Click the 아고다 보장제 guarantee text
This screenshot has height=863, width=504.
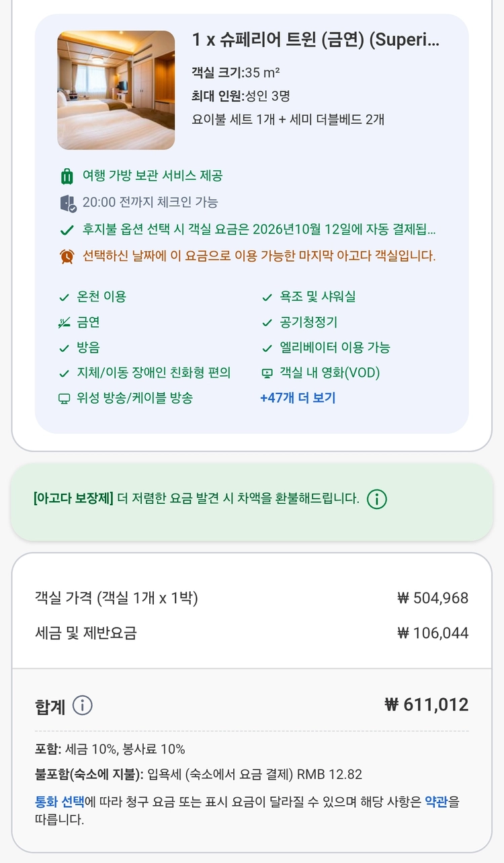(x=196, y=499)
